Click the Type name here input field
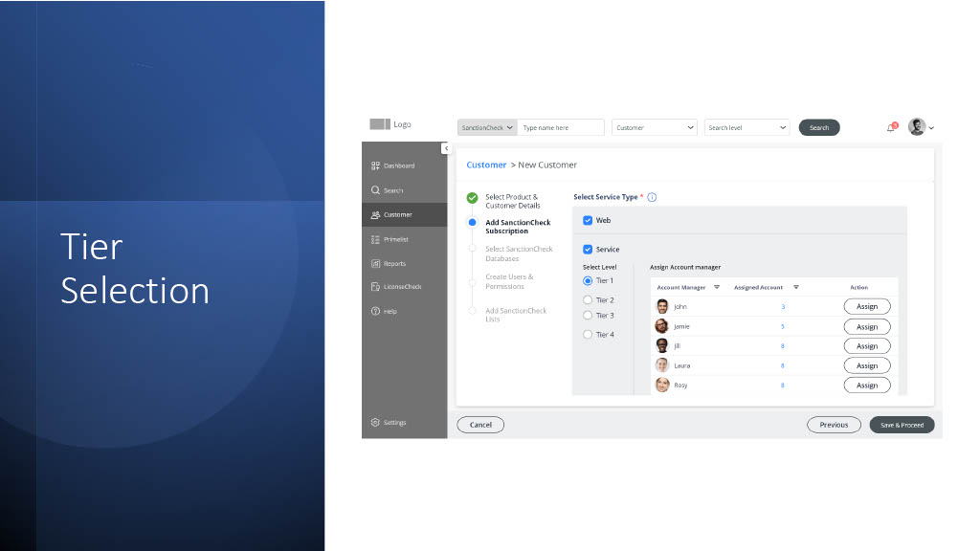 561,127
